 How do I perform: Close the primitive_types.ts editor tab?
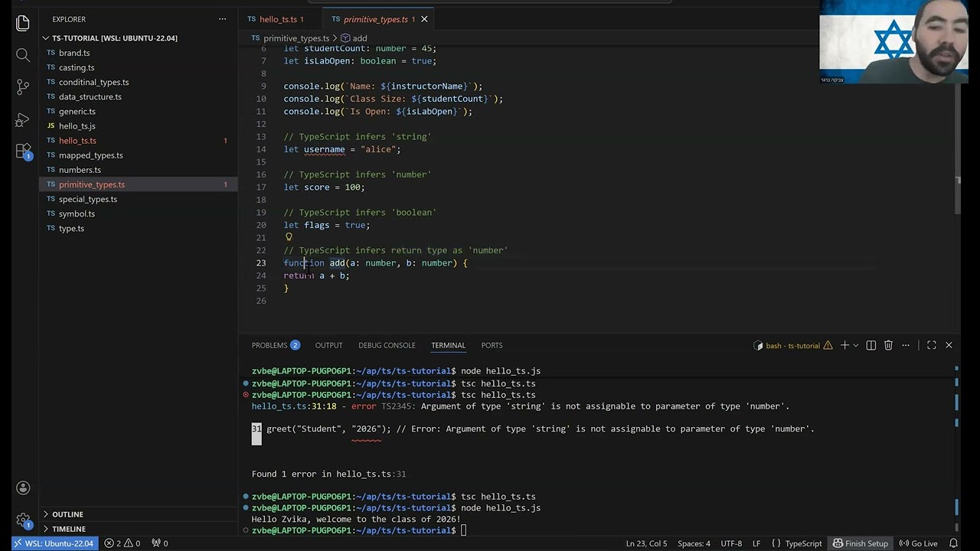pos(424,19)
